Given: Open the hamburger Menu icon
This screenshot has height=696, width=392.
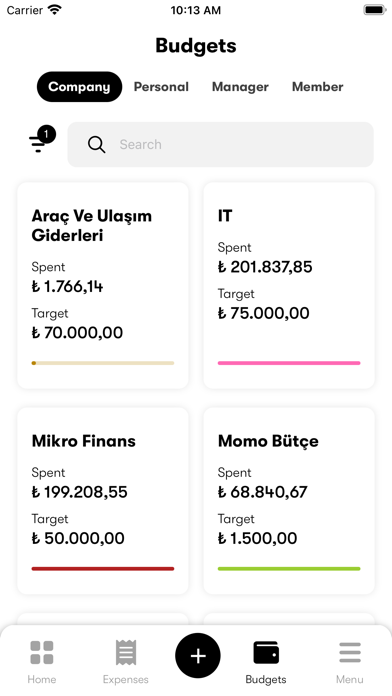Looking at the screenshot, I should [350, 652].
